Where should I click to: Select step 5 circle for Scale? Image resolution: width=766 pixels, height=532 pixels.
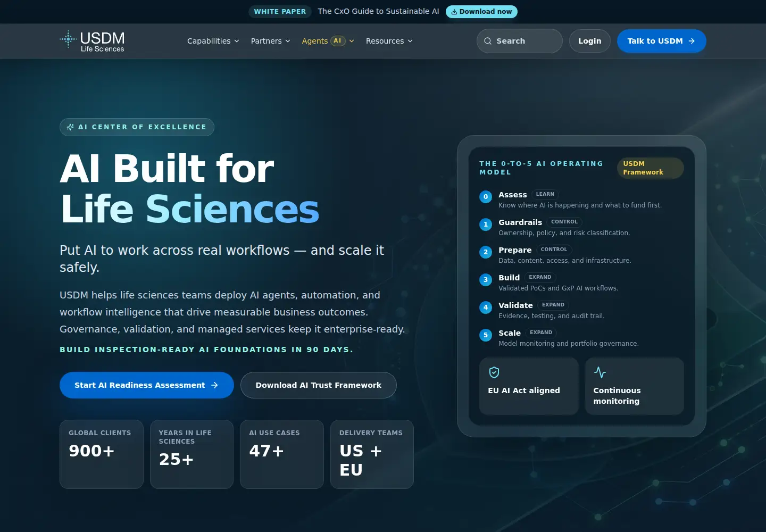(486, 335)
